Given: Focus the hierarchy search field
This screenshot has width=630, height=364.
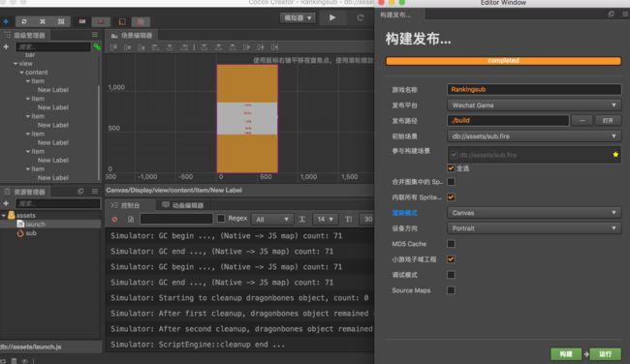Looking at the screenshot, I should 52,47.
